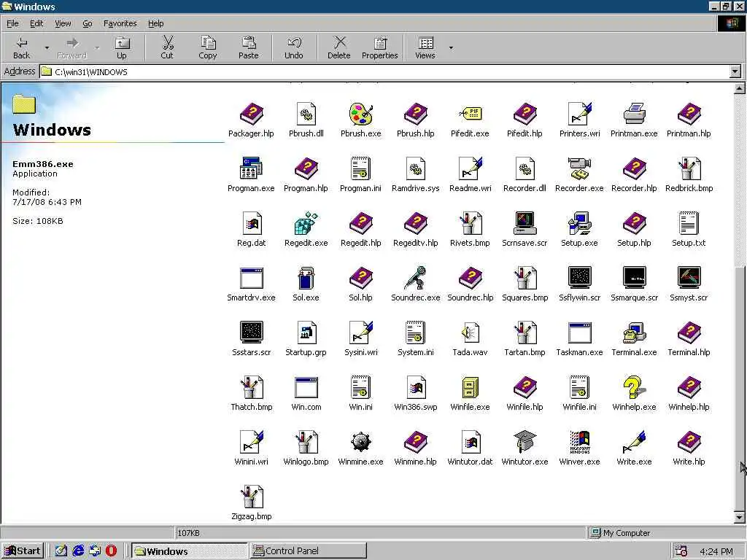Select the Zigzag.bmp image file

tap(251, 497)
